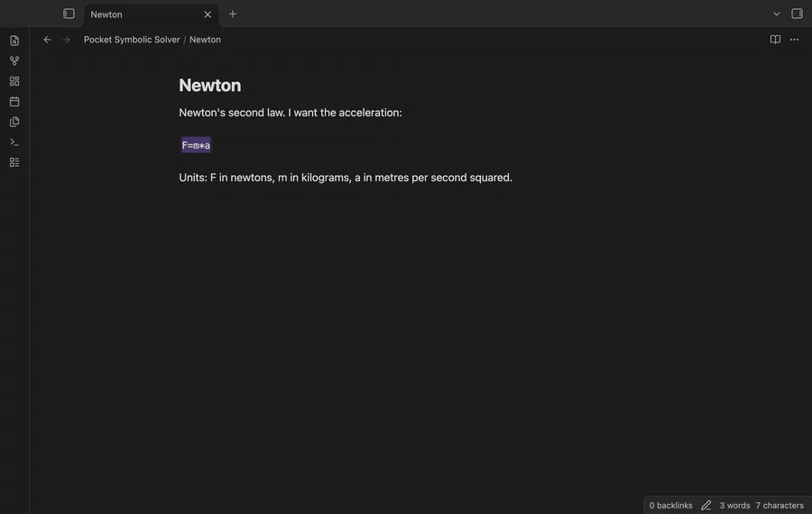
Task: Navigate forward with the right arrow
Action: (66, 40)
